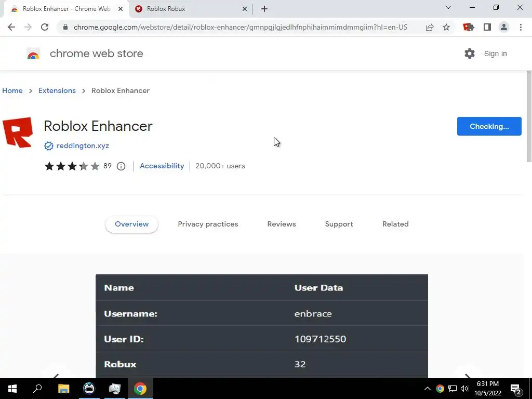Go forward in browser history
The width and height of the screenshot is (532, 399).
(28, 27)
